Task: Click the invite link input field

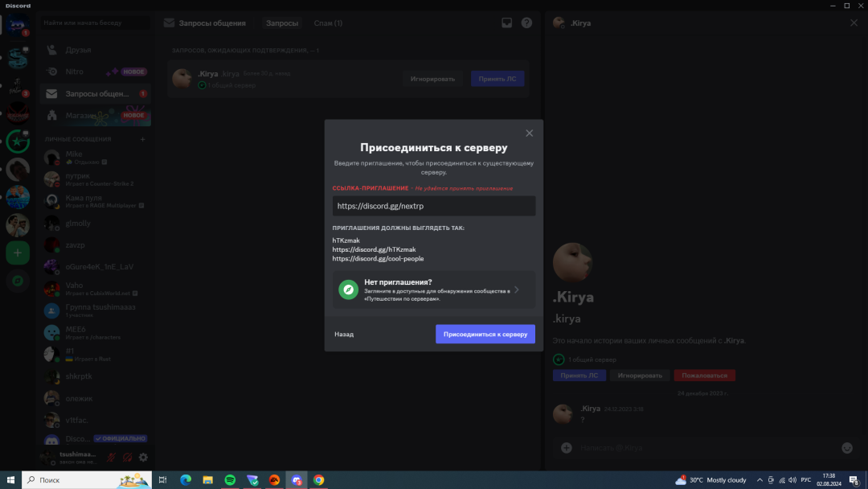Action: [x=433, y=206]
